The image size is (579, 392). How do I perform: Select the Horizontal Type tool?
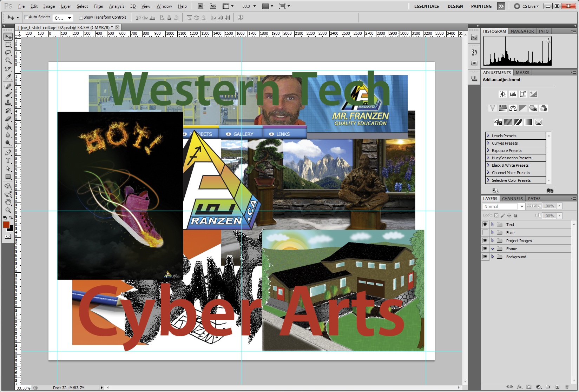(x=8, y=160)
